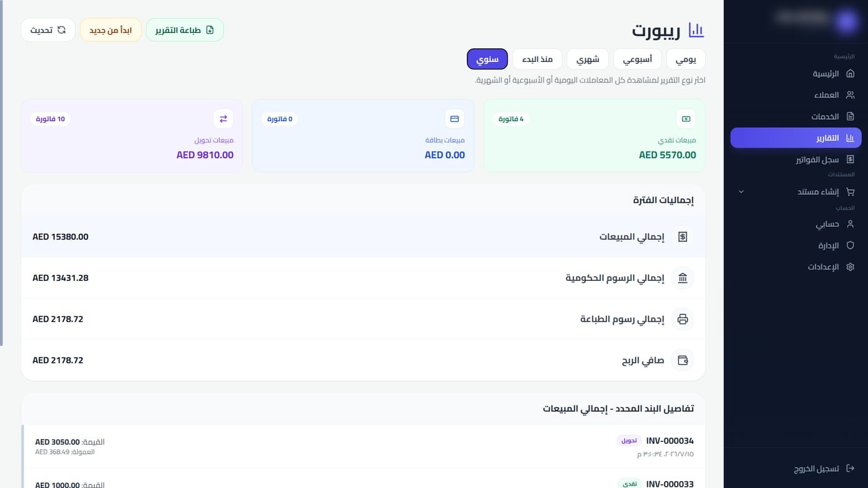Expand the إنشاء مستند sidebar chevron
Viewport: 868px width, 488px height.
742,192
